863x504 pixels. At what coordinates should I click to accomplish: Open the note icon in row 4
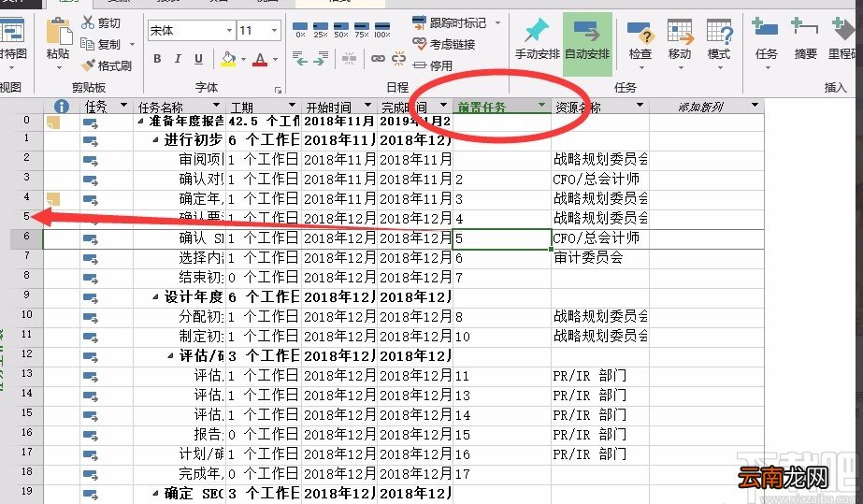53,199
